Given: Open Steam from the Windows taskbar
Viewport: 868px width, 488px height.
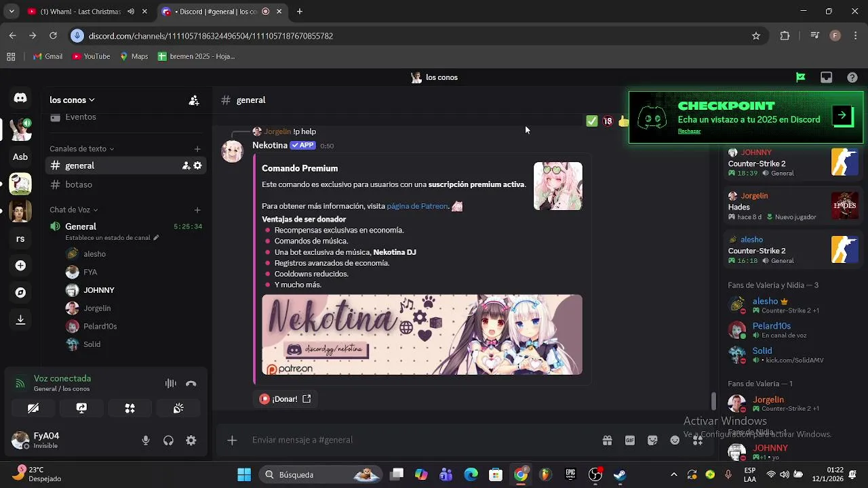Looking at the screenshot, I should click(x=620, y=474).
